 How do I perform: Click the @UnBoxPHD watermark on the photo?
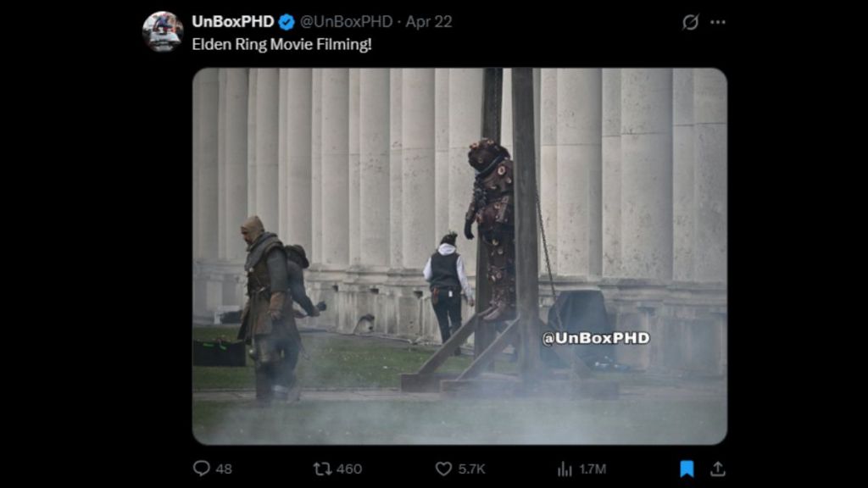point(596,338)
